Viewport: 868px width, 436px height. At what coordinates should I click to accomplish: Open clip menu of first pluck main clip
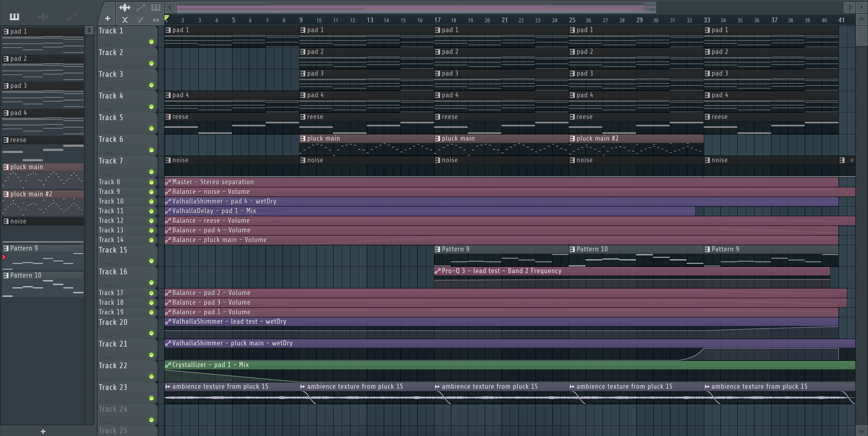pos(303,139)
